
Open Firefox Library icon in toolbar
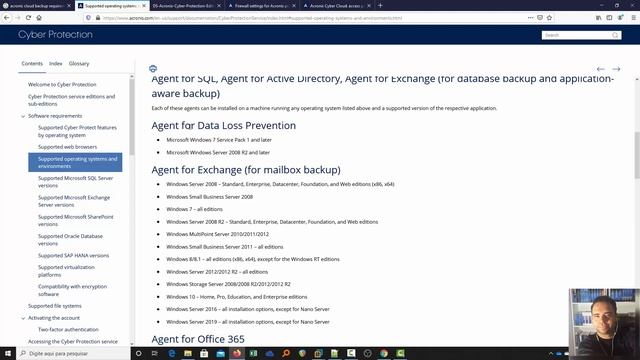598,18
